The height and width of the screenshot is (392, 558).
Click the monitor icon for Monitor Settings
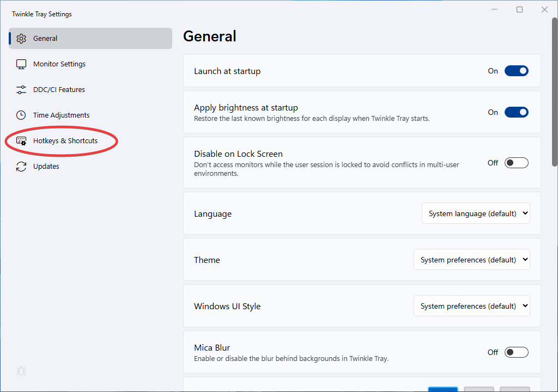coord(21,64)
